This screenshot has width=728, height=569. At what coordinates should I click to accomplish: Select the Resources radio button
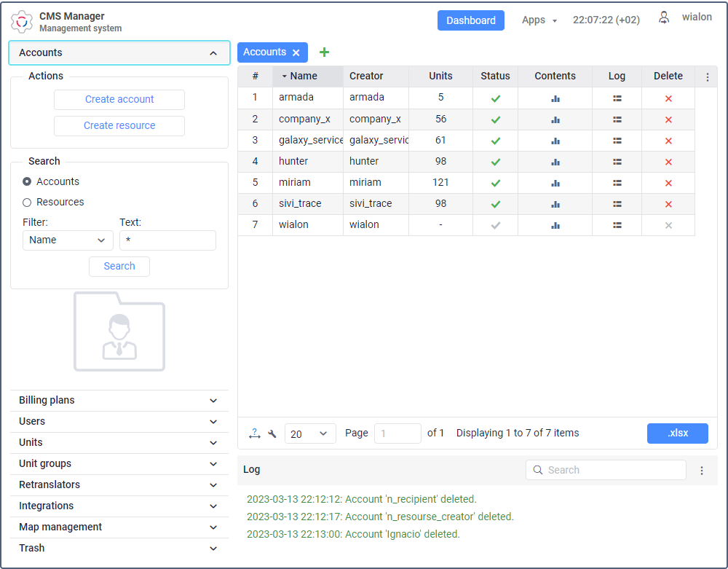(27, 202)
